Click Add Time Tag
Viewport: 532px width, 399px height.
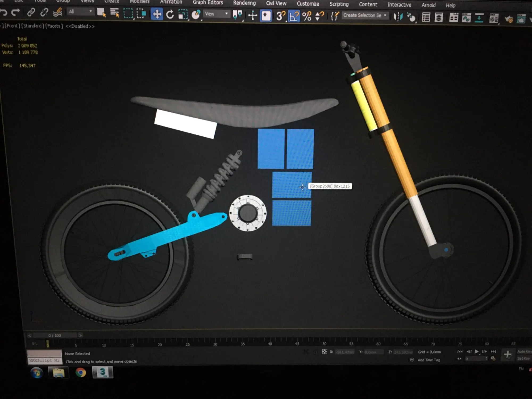(x=429, y=360)
